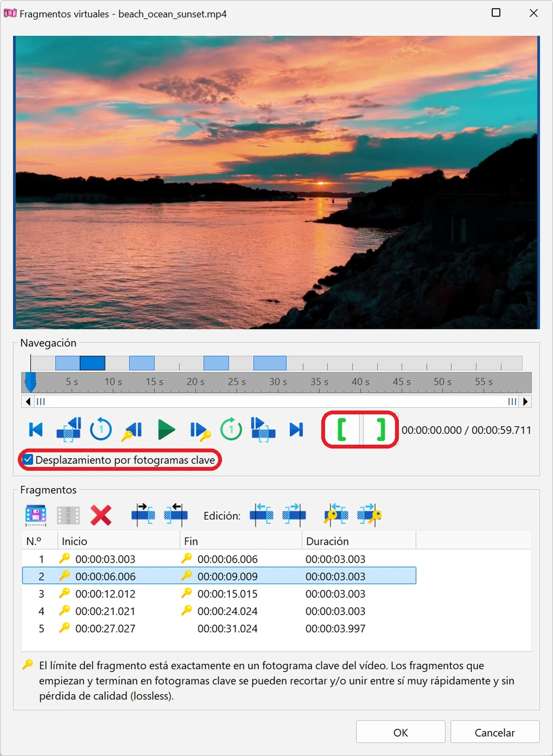Click the black left-arrow fragment icon
This screenshot has height=756, width=553.
pyautogui.click(x=176, y=514)
